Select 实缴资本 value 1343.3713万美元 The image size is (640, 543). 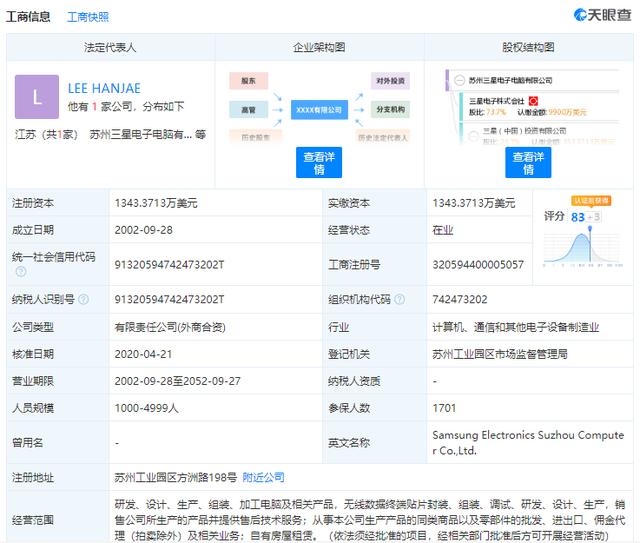(x=473, y=203)
